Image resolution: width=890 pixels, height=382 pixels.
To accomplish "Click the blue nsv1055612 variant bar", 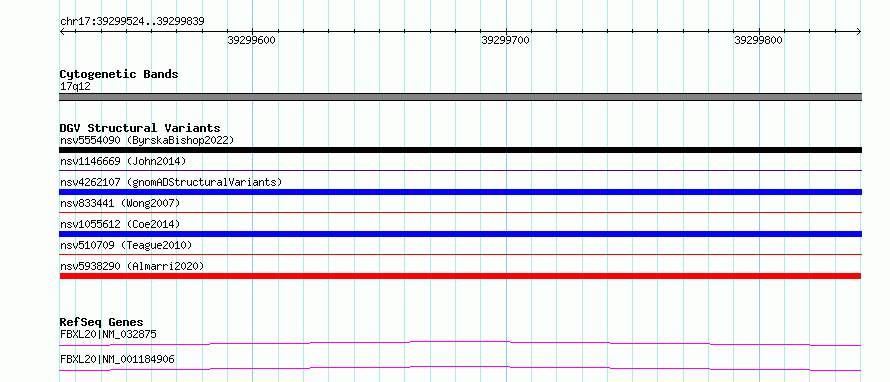I will pyautogui.click(x=461, y=234).
